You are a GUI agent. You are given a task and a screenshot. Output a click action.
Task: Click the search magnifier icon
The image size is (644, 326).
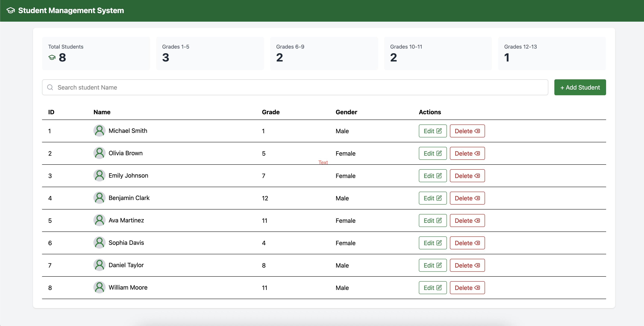(x=50, y=87)
